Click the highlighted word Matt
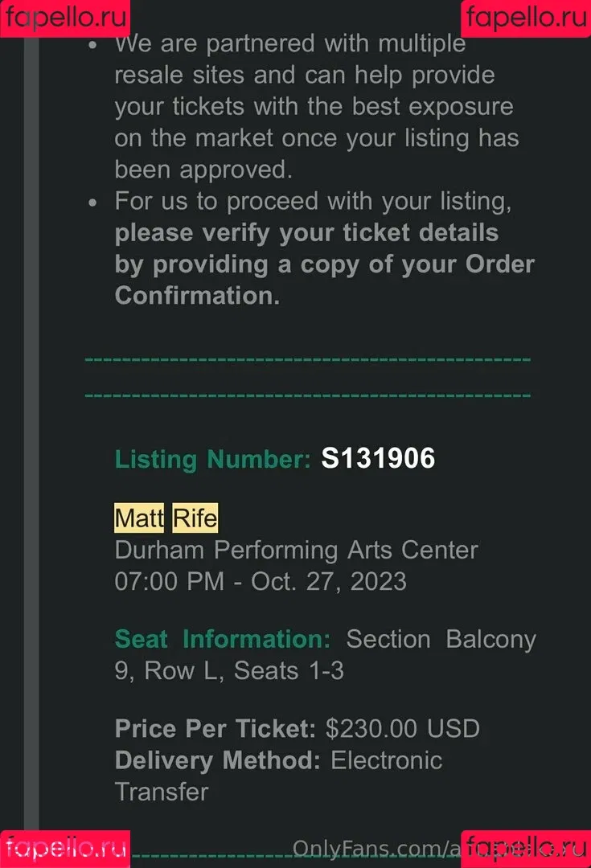Screen dimensions: 591x868 139,518
